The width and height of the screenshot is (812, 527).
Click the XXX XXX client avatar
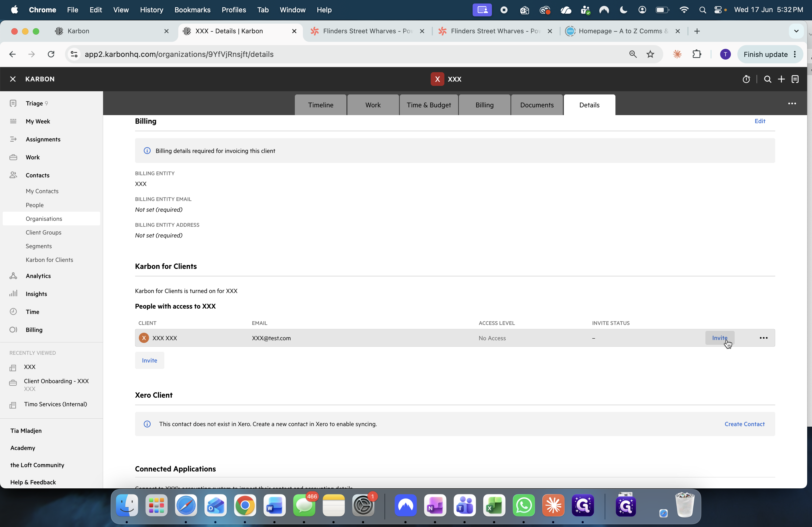(144, 338)
